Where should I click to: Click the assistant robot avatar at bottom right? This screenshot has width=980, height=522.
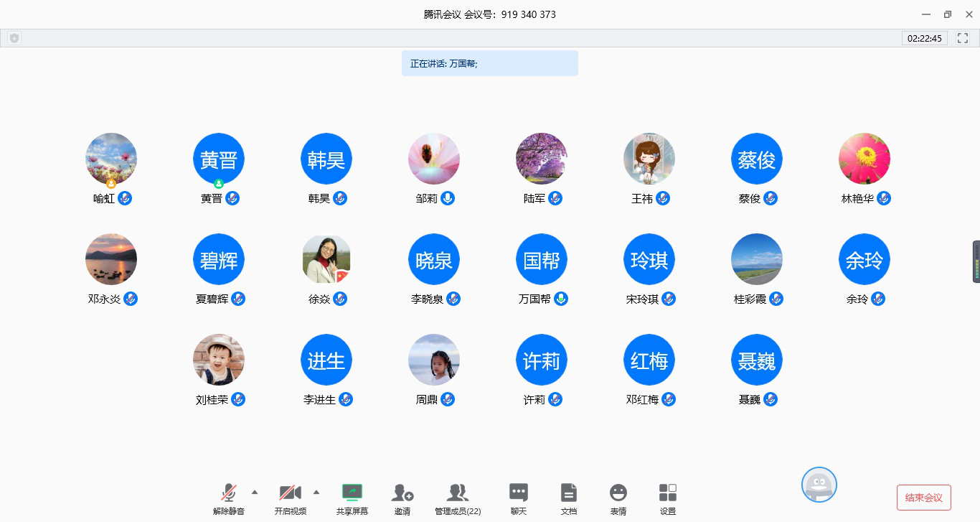(x=819, y=485)
